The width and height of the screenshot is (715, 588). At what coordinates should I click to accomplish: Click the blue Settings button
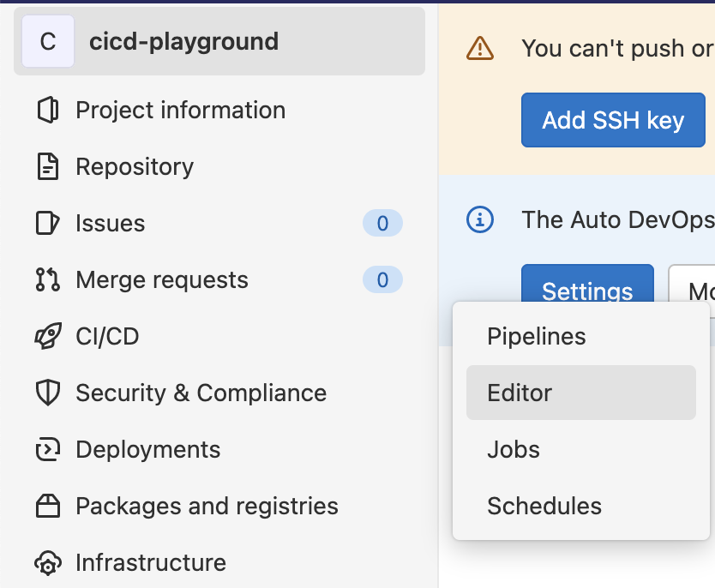pyautogui.click(x=587, y=284)
